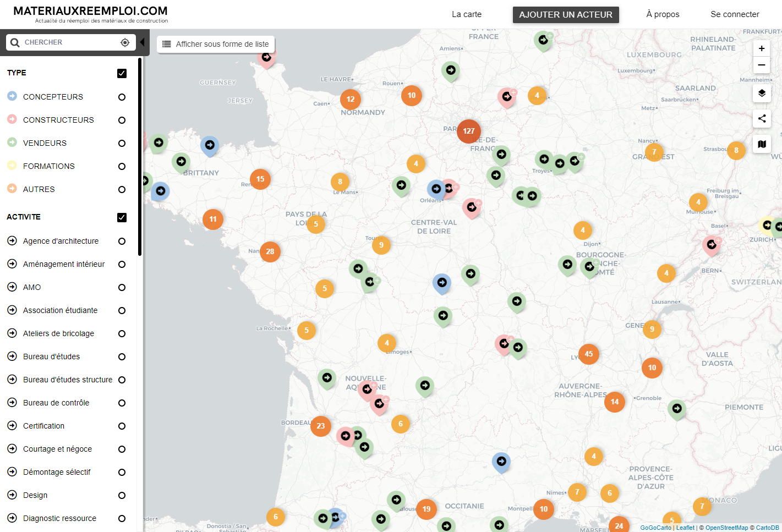Open the À propos menu item
This screenshot has width=782, height=532.
(x=663, y=14)
